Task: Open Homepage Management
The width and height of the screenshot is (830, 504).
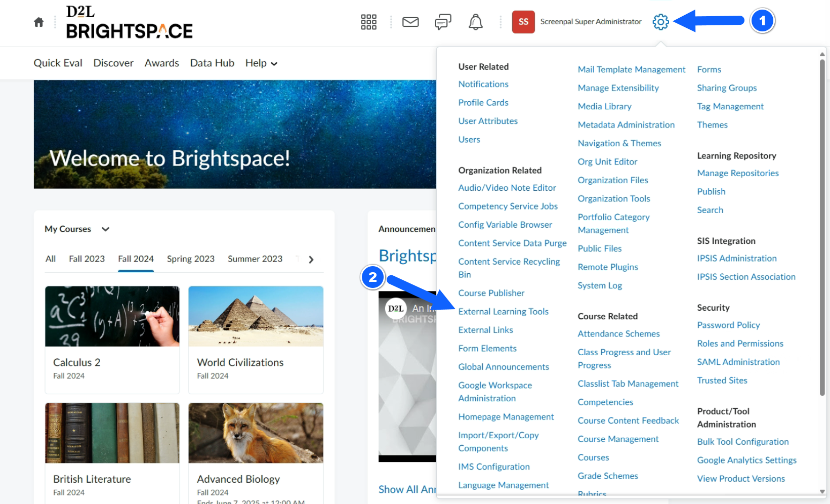Action: click(x=506, y=417)
